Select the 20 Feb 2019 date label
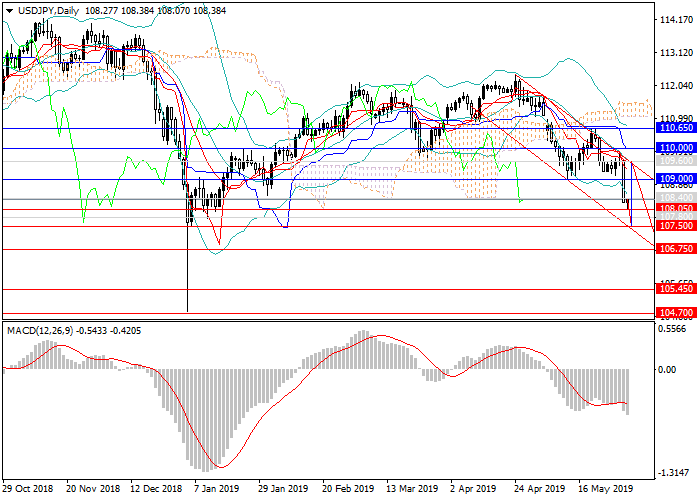 (x=346, y=490)
